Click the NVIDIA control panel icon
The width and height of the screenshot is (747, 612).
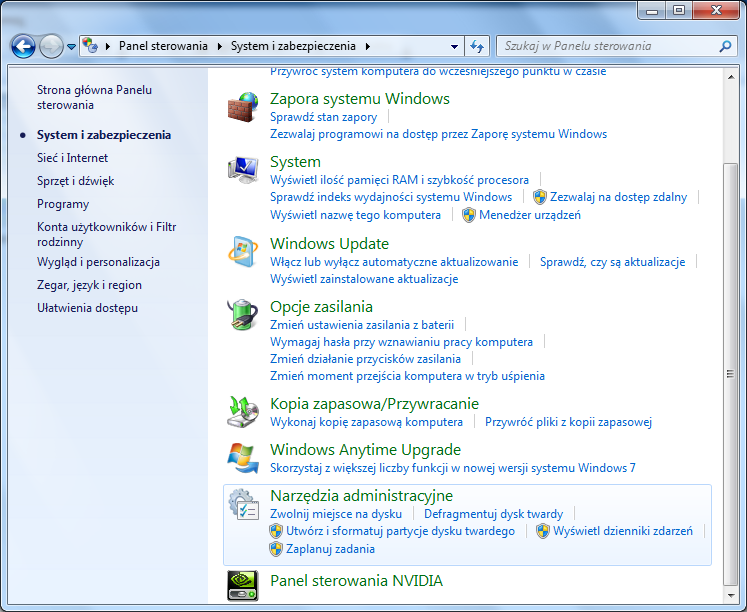[243, 586]
